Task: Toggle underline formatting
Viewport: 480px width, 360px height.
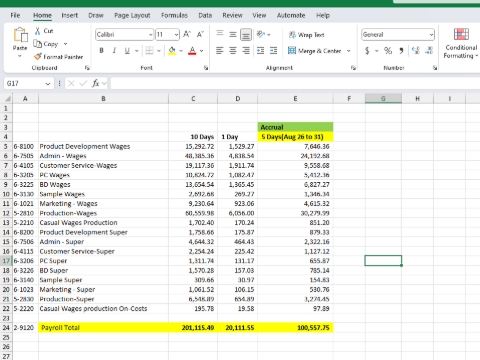Action: [x=127, y=51]
